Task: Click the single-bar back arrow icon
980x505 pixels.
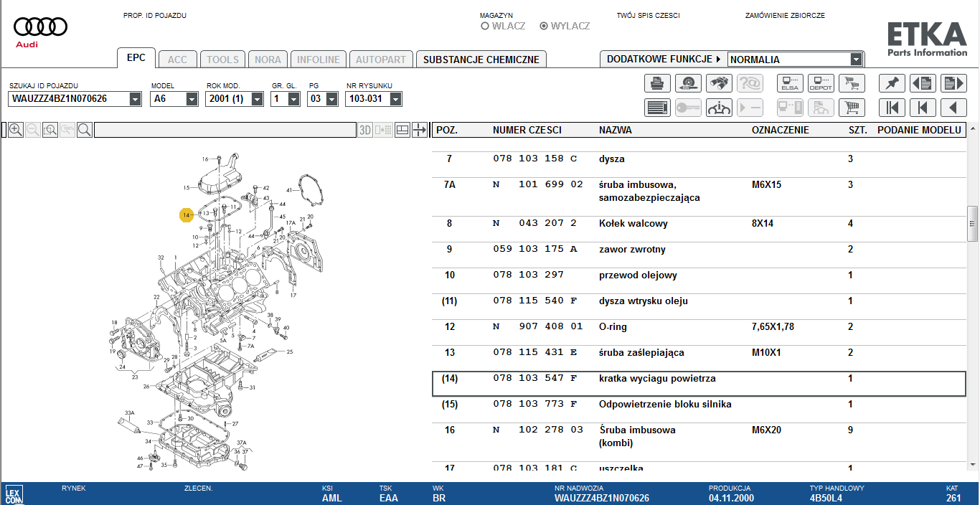Action: 923,108
